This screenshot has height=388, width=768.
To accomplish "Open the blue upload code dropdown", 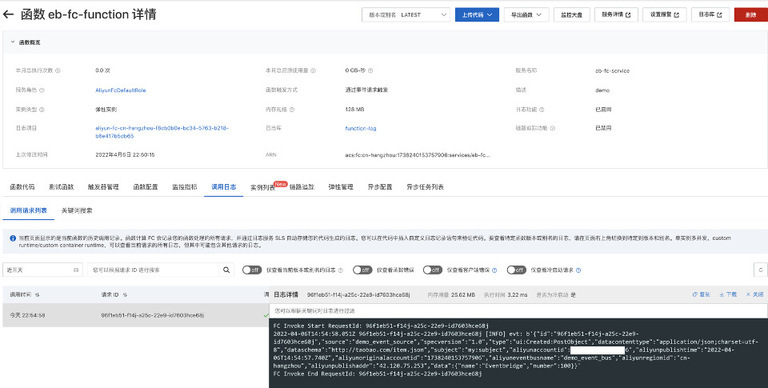I will (477, 15).
